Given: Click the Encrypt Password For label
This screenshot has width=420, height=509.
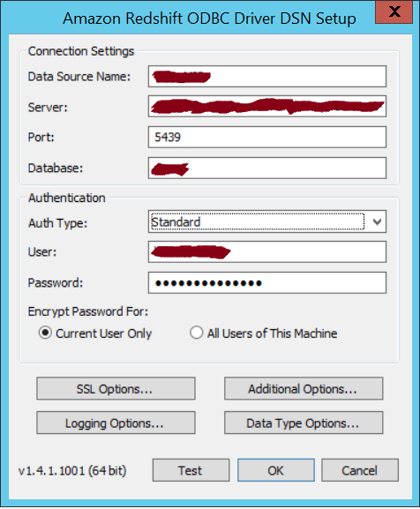Looking at the screenshot, I should 88,311.
